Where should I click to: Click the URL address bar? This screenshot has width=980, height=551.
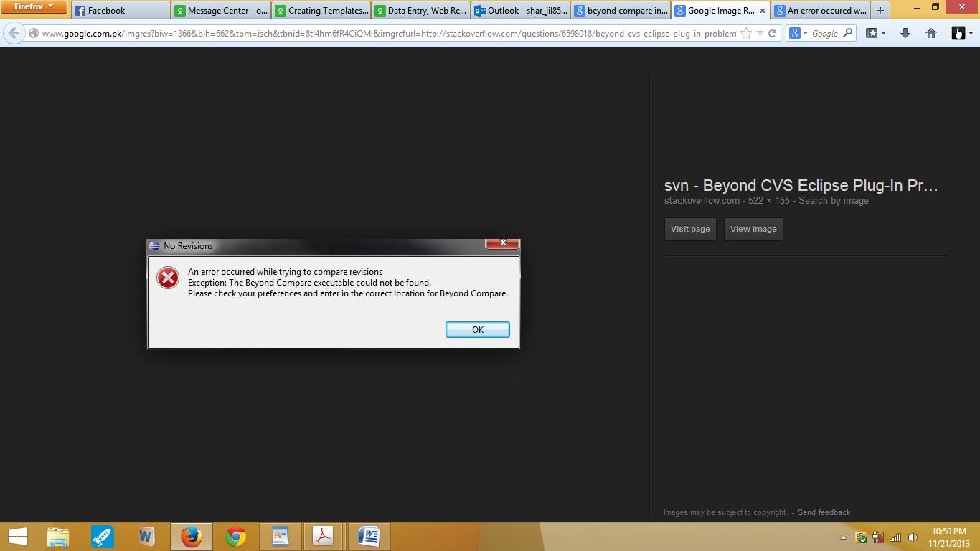coord(388,33)
